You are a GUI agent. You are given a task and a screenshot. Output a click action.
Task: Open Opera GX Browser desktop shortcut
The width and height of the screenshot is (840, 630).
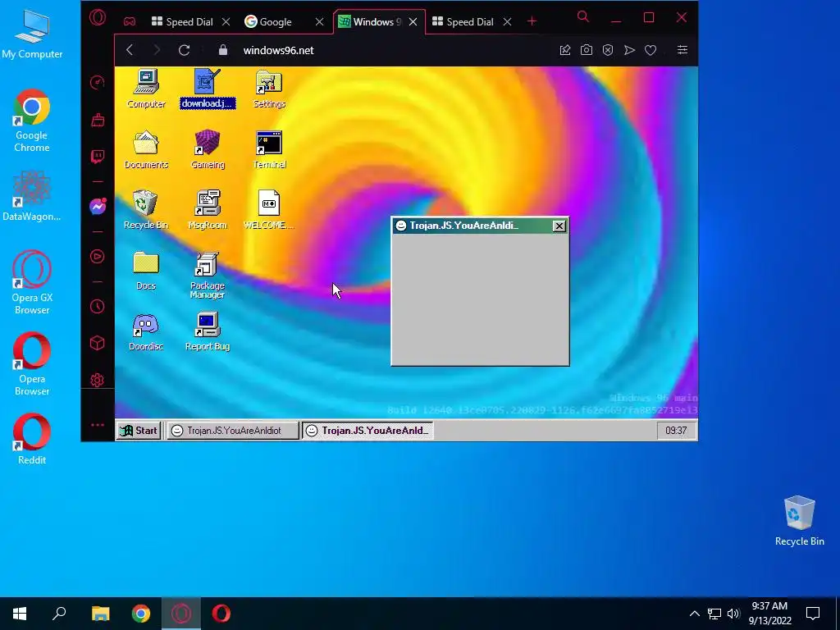click(x=32, y=283)
